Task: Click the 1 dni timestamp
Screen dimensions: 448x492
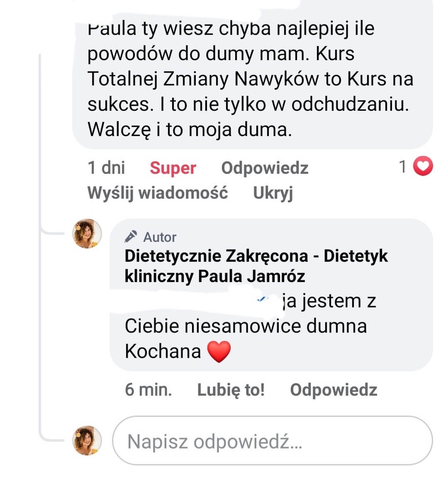Action: 106,168
